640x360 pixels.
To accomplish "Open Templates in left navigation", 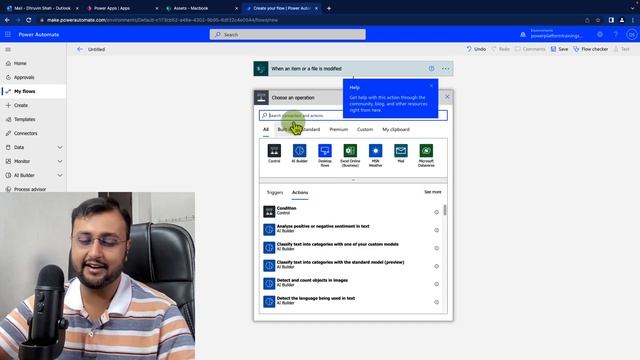I will click(33, 119).
